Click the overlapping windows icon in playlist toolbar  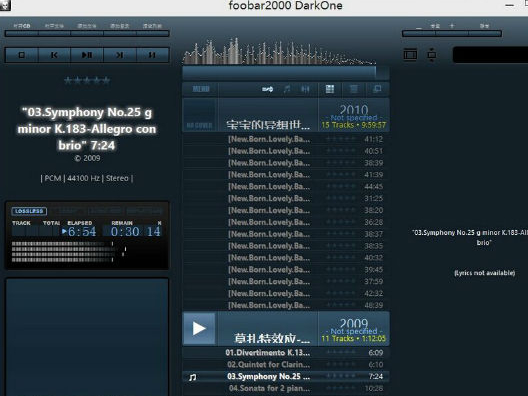[x=377, y=89]
